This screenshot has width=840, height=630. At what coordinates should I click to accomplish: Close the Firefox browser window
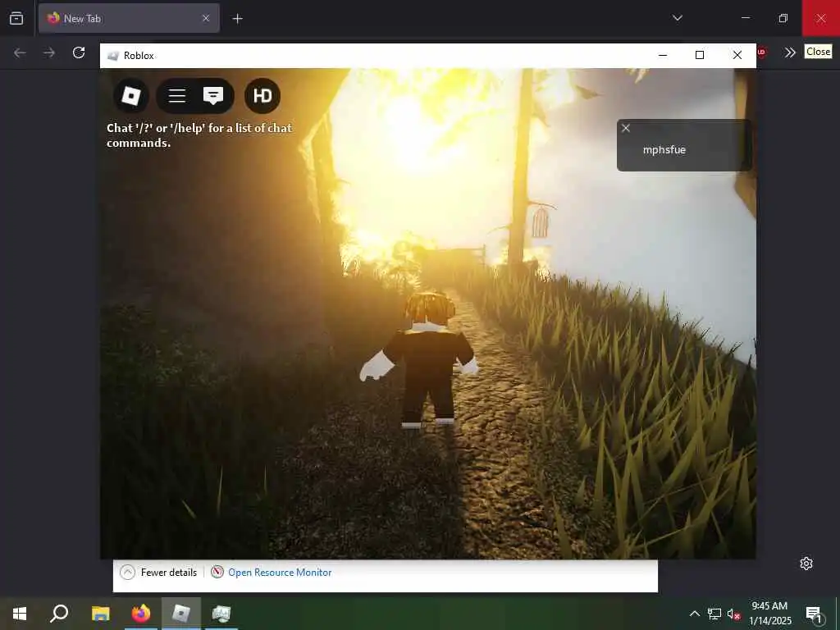[820, 18]
